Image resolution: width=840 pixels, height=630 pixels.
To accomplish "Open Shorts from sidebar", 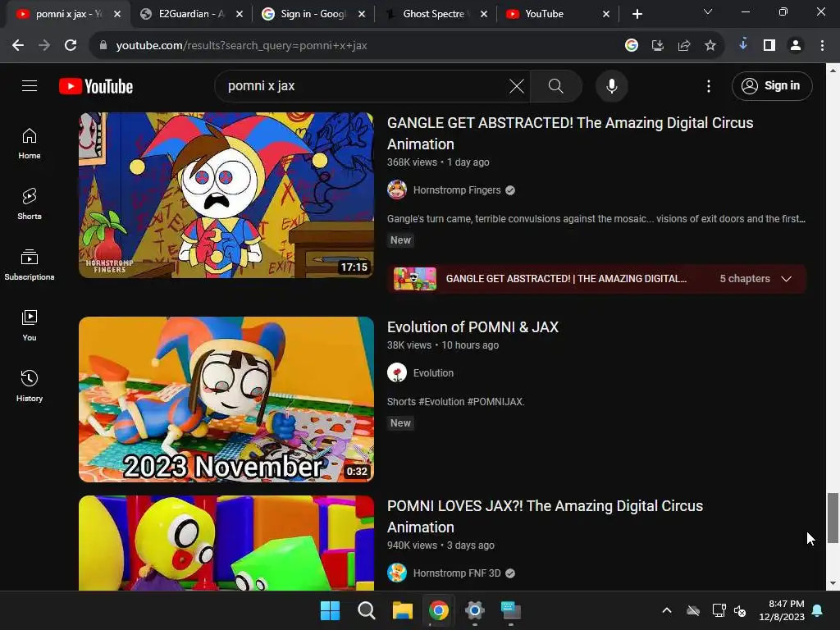I will click(x=30, y=204).
